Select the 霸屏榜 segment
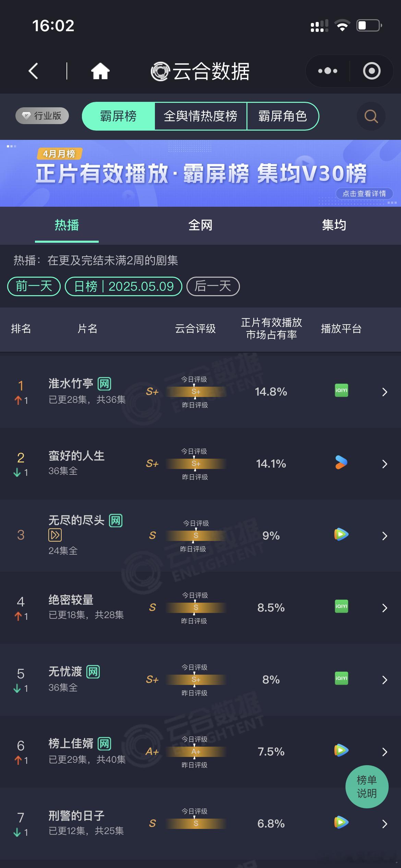The width and height of the screenshot is (401, 868). pos(118,116)
